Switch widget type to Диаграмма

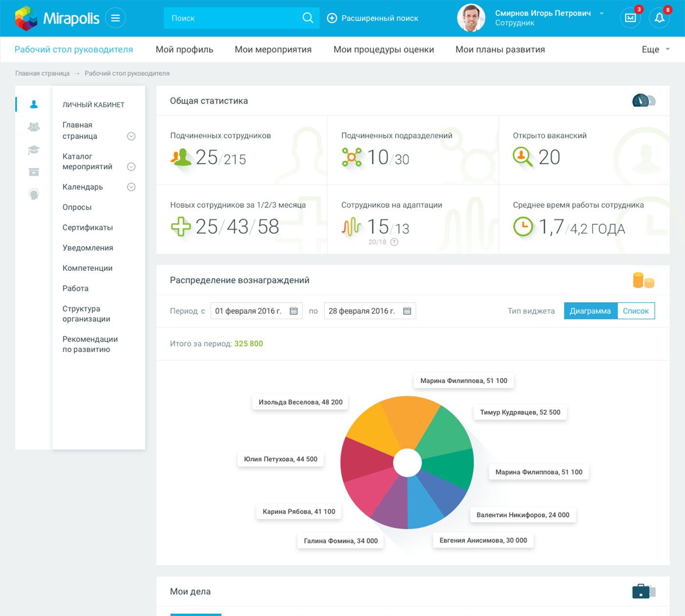point(591,311)
